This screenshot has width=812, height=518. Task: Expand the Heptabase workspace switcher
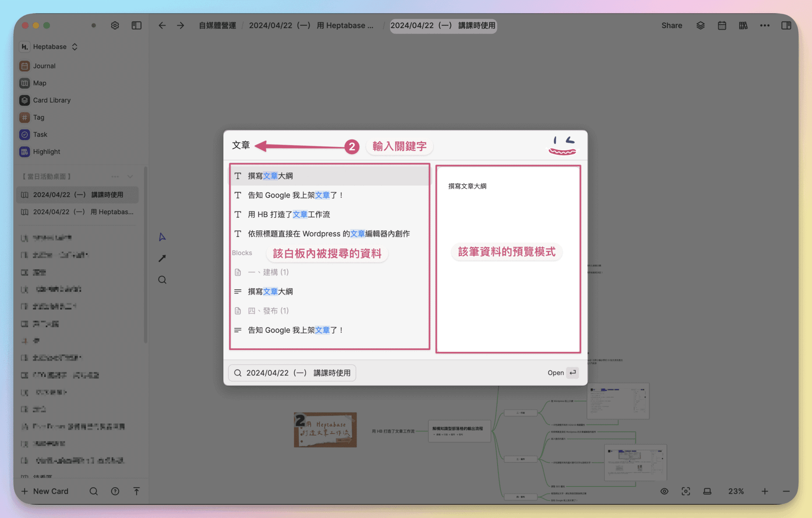coord(49,47)
